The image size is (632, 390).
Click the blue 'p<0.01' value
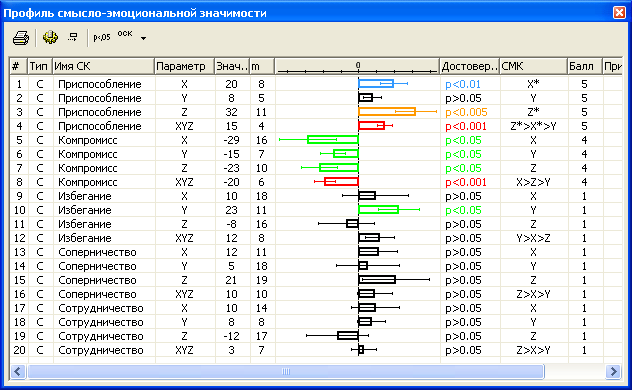[x=463, y=84]
